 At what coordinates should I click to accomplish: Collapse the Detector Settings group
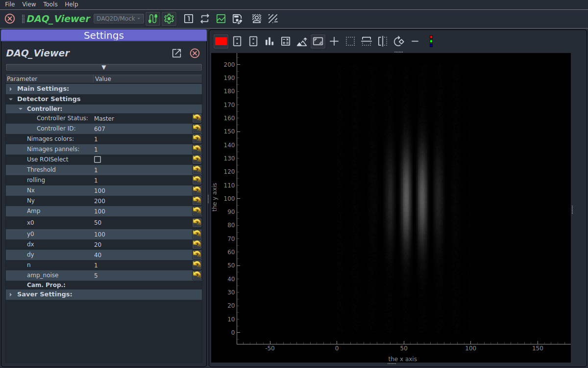[10, 99]
